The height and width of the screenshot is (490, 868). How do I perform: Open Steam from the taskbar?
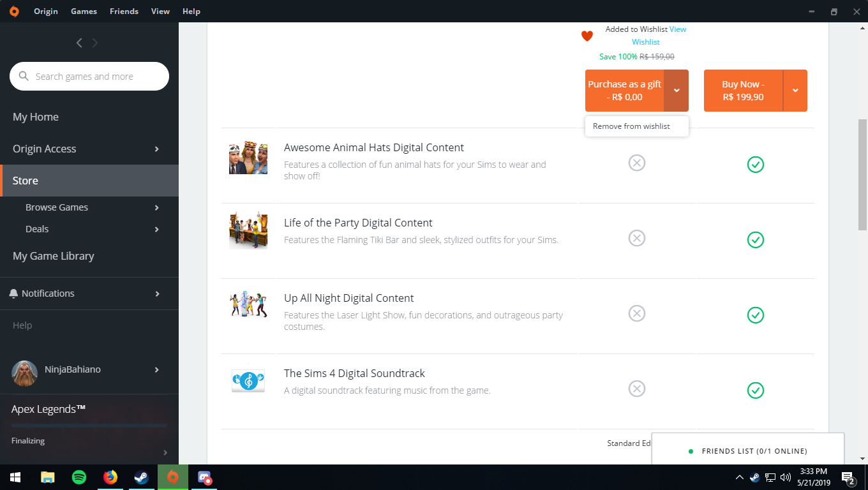[141, 477]
